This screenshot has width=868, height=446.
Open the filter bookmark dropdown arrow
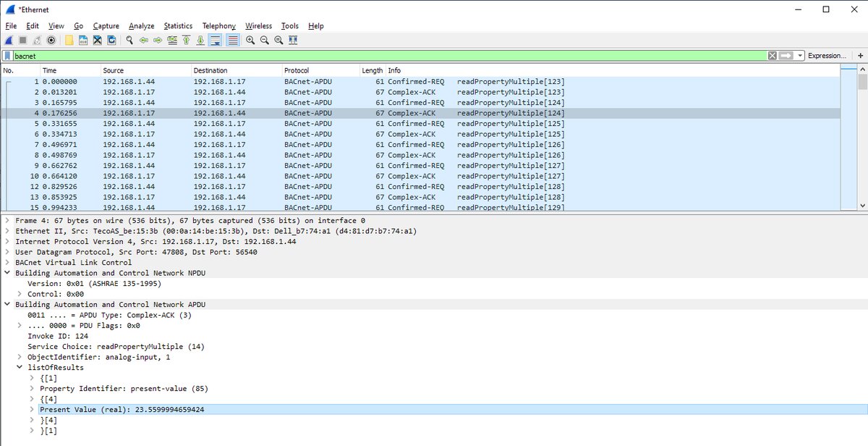[x=799, y=56]
